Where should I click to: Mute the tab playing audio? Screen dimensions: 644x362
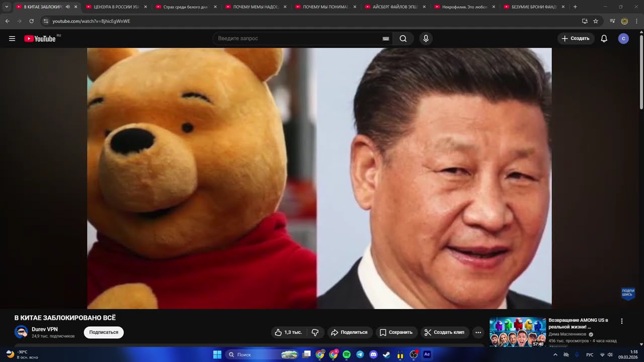point(67,7)
